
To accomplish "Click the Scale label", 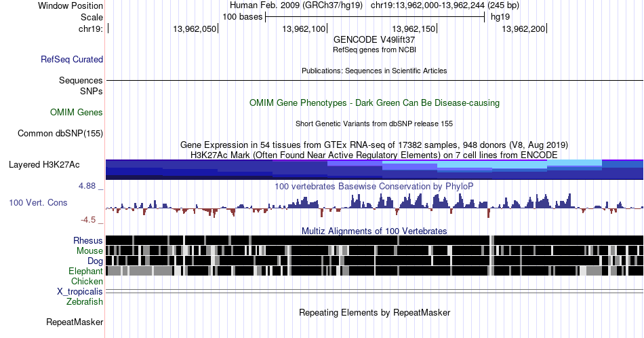I will pos(92,17).
